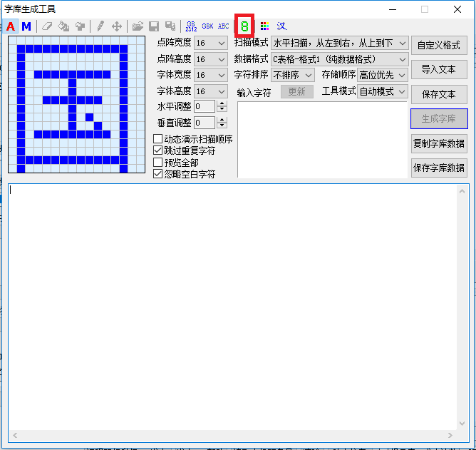Click the blue 汉 font icon
The height and width of the screenshot is (450, 476).
tap(281, 26)
